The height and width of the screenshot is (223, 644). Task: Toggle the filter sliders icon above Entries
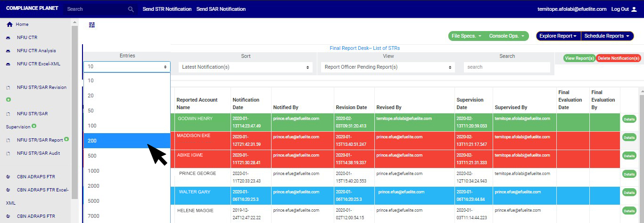92,25
